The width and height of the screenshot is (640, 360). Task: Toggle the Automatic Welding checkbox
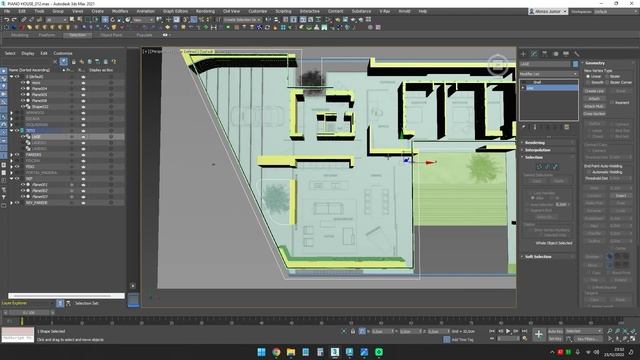tap(588, 172)
